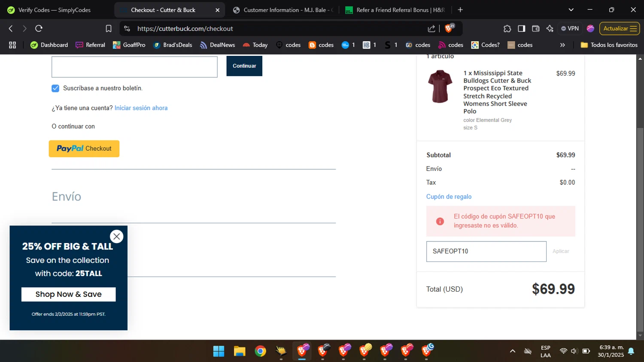Image resolution: width=644 pixels, height=362 pixels.
Task: Open Brave Shields lion icon
Action: point(449,28)
